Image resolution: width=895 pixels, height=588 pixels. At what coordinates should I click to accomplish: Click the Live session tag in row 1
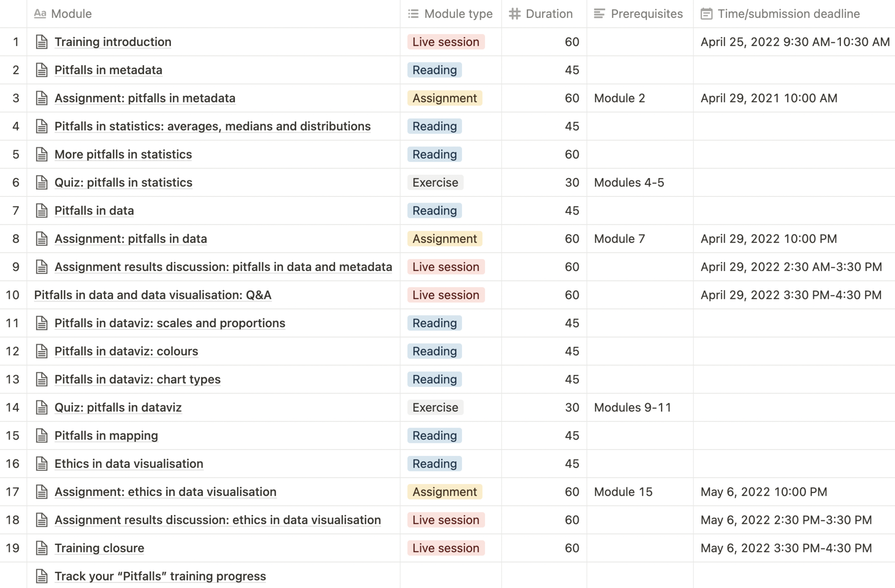tap(445, 42)
